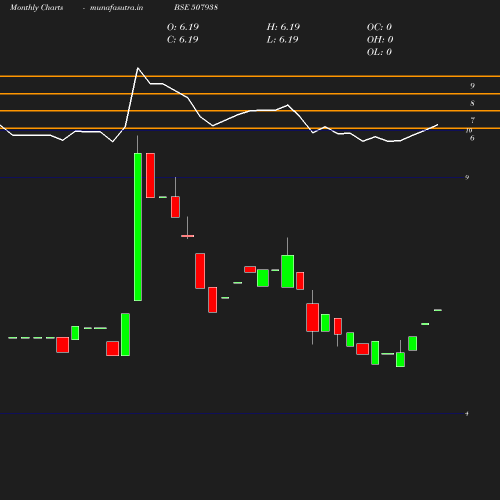Click the "7" indicator axis label

coord(472,120)
